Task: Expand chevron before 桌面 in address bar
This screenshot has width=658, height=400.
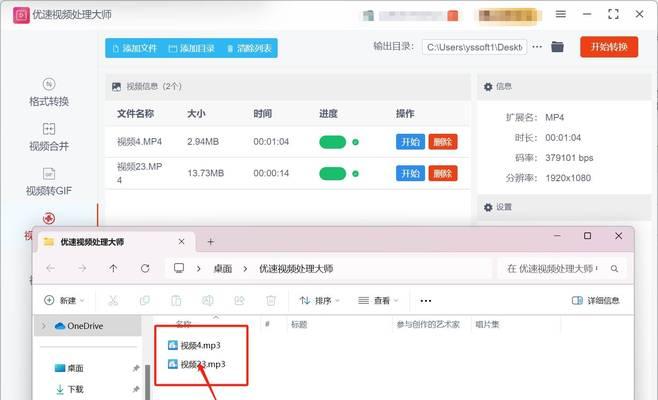Action: pyautogui.click(x=198, y=269)
